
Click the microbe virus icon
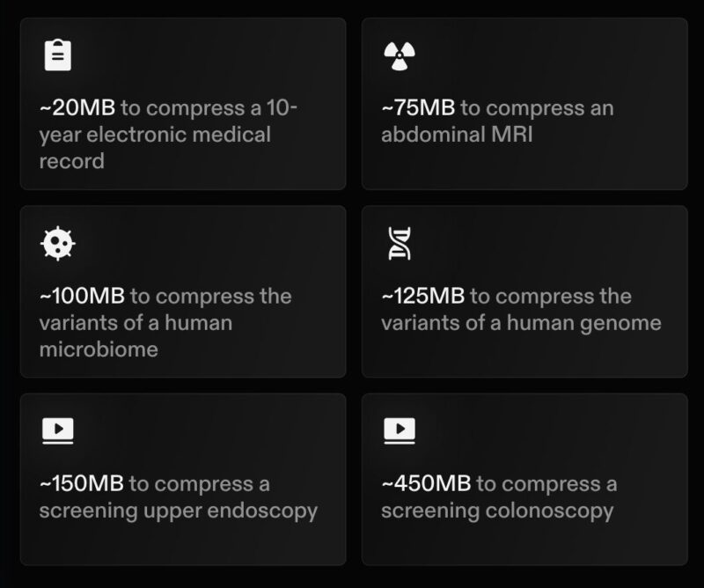pyautogui.click(x=58, y=244)
